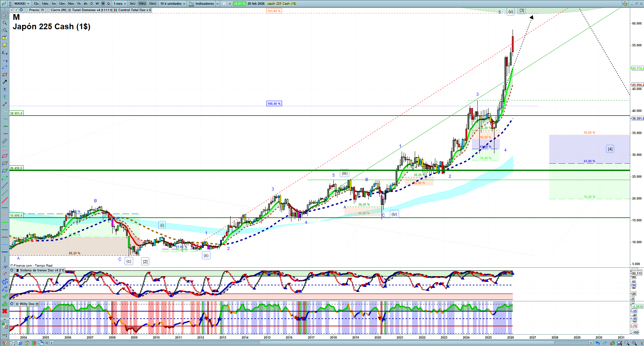The width and height of the screenshot is (644, 346).
Task: Switch timeframe to 56m
Action: coord(71,4)
